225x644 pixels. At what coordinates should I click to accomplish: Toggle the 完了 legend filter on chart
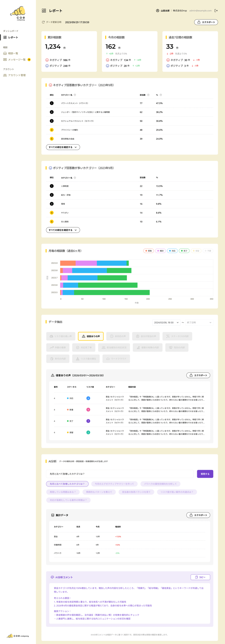184,251
